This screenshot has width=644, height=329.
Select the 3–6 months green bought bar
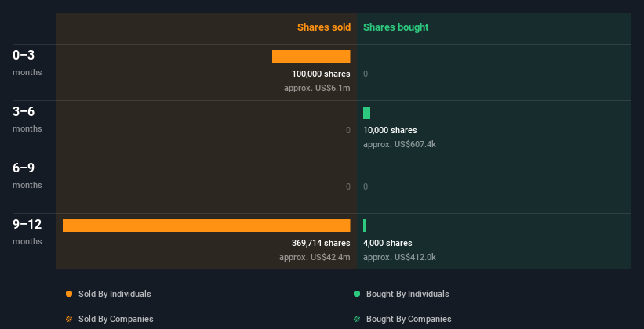[367, 113]
